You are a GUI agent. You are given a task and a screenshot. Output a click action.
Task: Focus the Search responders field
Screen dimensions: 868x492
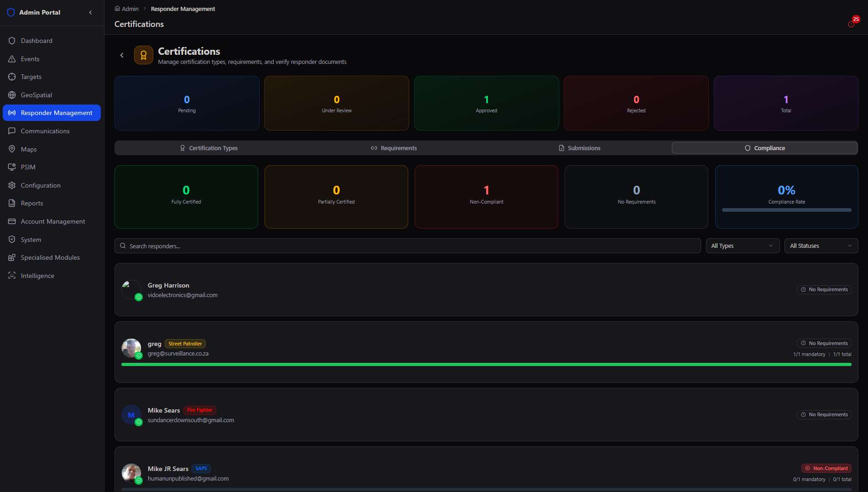[407, 246]
